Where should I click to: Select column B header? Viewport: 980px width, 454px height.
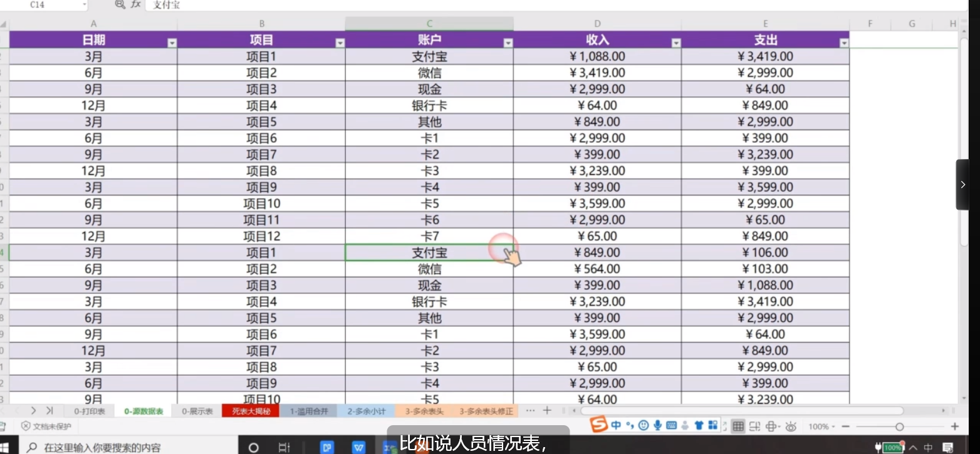pyautogui.click(x=261, y=24)
